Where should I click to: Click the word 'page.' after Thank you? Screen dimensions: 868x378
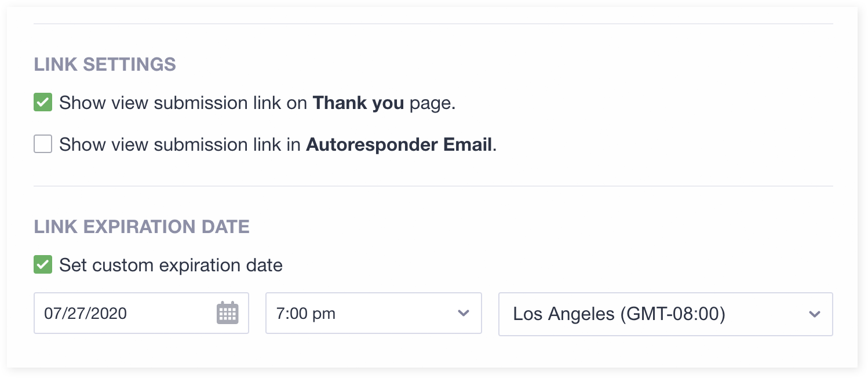432,103
